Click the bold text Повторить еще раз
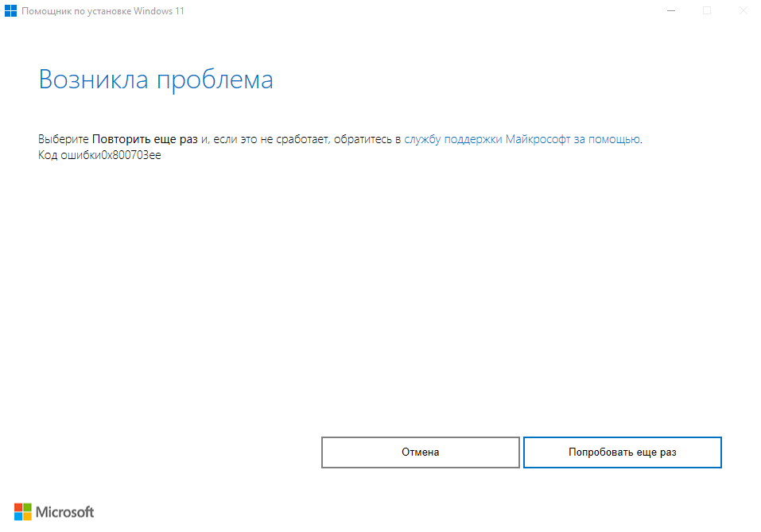This screenshot has width=761, height=532. [145, 139]
